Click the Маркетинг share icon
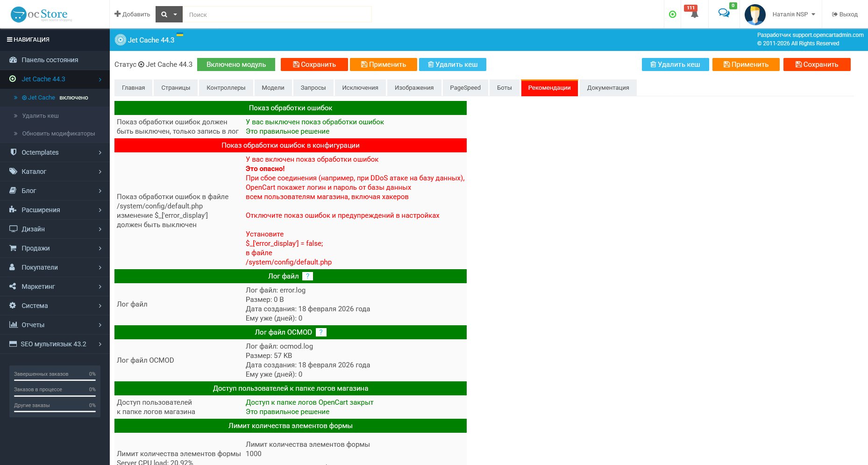 (13, 286)
